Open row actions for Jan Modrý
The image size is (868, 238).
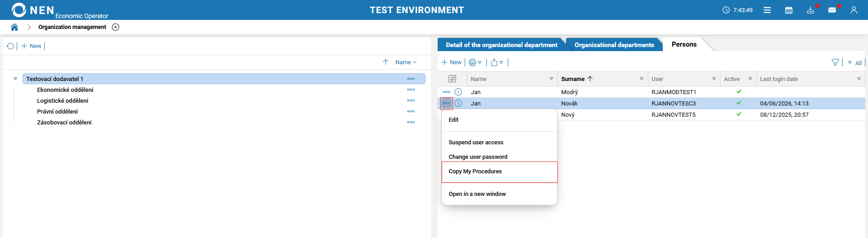click(447, 92)
